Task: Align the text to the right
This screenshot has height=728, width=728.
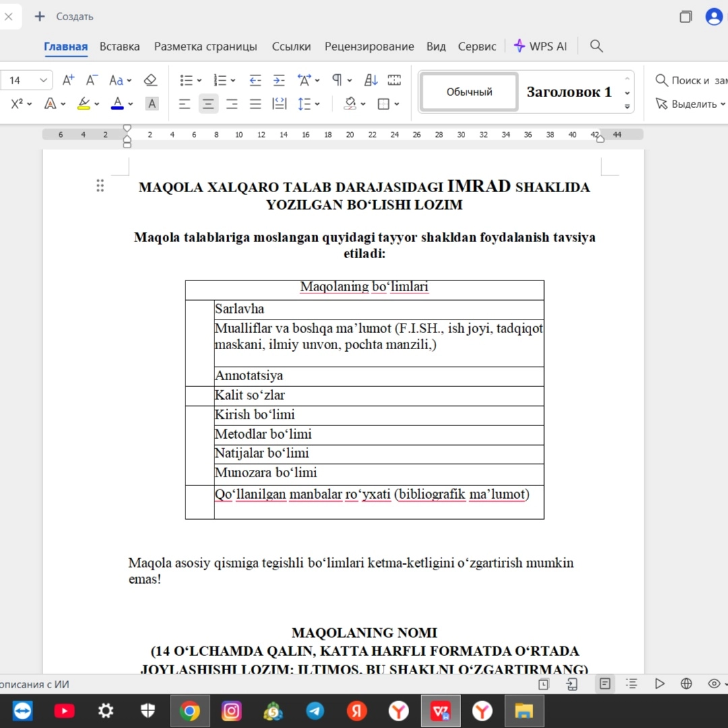Action: pyautogui.click(x=232, y=104)
